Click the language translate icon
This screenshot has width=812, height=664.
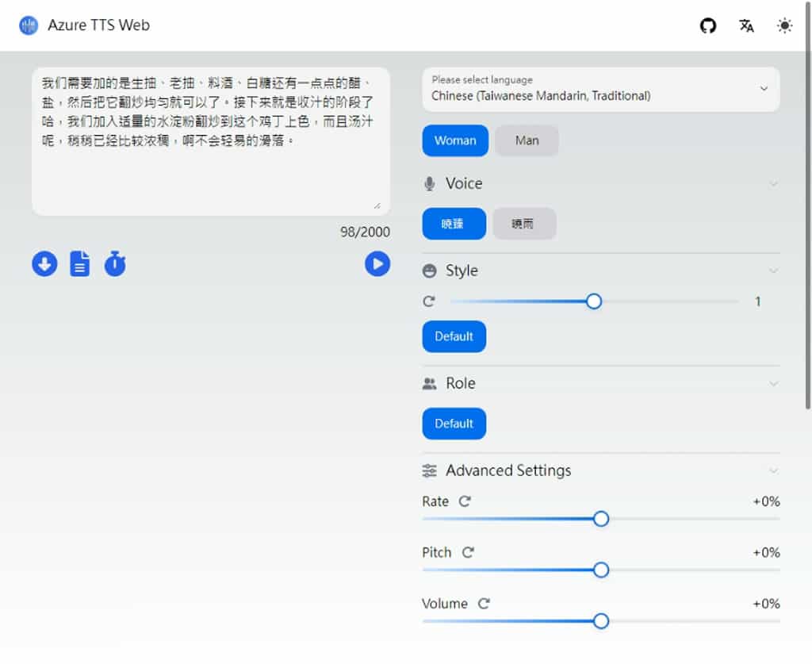point(746,25)
